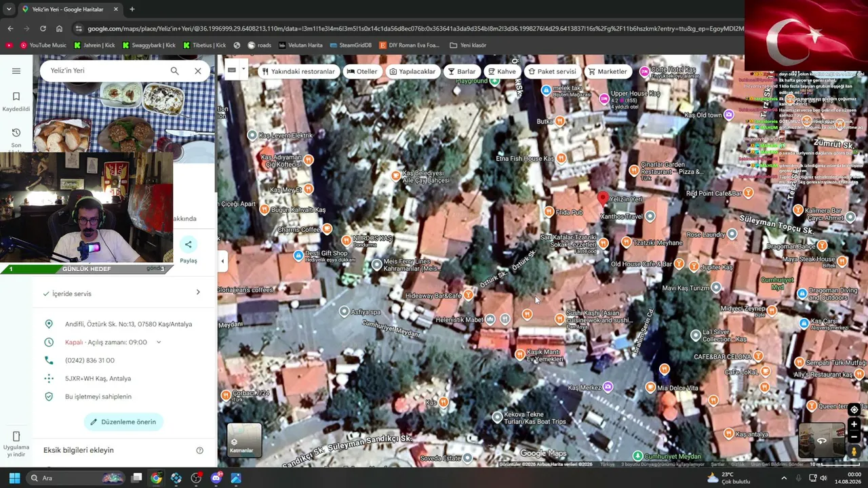
Task: Copy the address Andifli, Öztürk Sk. No:13
Action: coord(128,324)
